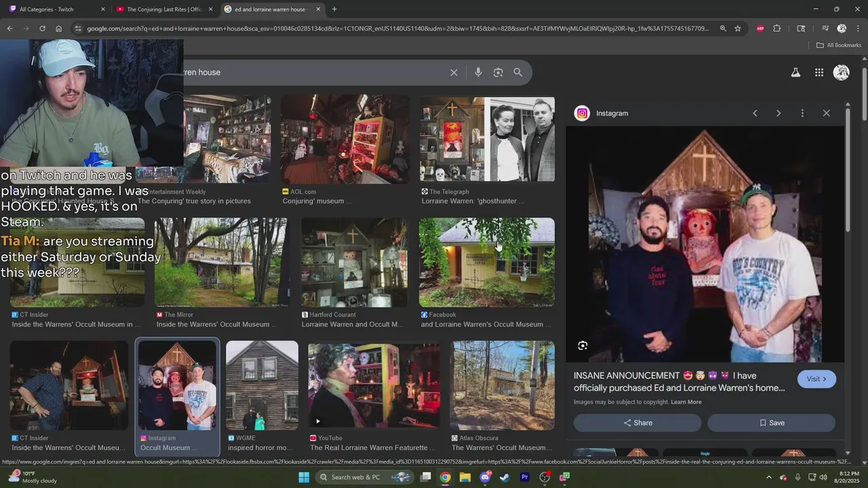
Task: Open File Explorer from the taskbar
Action: pyautogui.click(x=465, y=477)
